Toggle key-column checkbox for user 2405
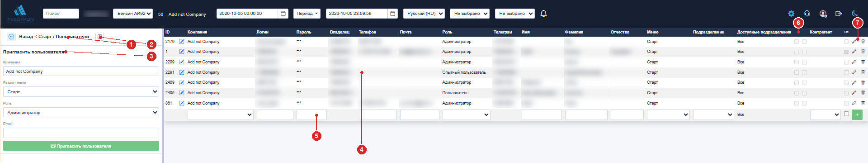 pyautogui.click(x=846, y=93)
